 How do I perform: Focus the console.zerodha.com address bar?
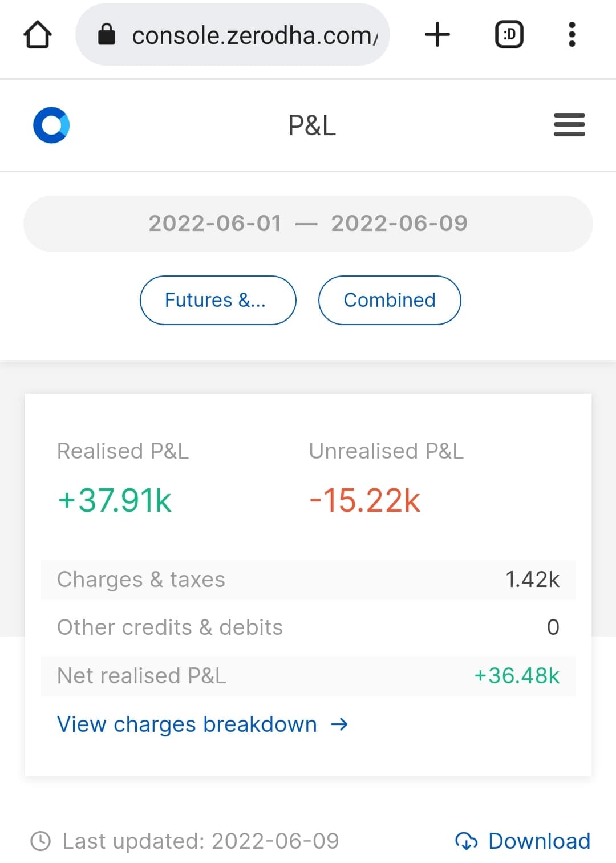point(254,35)
